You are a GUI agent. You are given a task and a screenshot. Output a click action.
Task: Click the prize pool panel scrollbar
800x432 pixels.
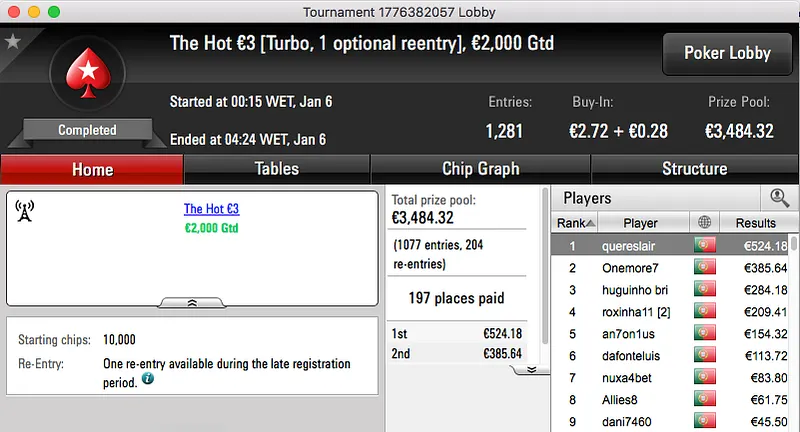tap(545, 280)
